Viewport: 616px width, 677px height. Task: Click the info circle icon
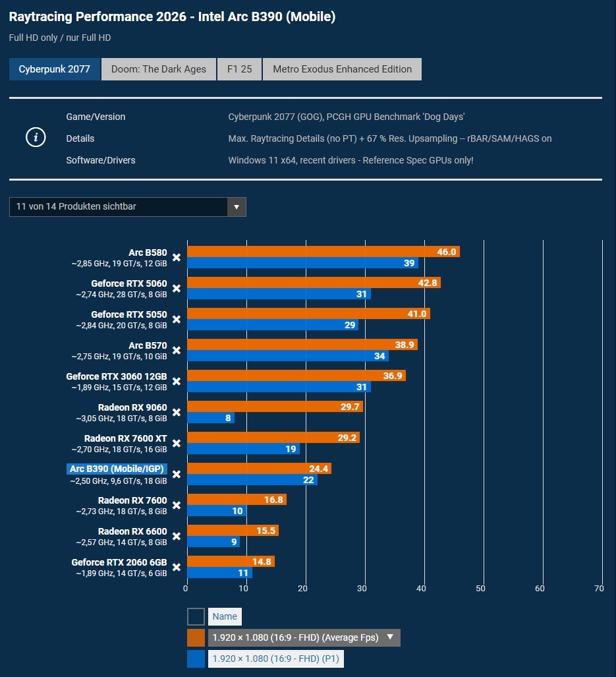pos(36,137)
